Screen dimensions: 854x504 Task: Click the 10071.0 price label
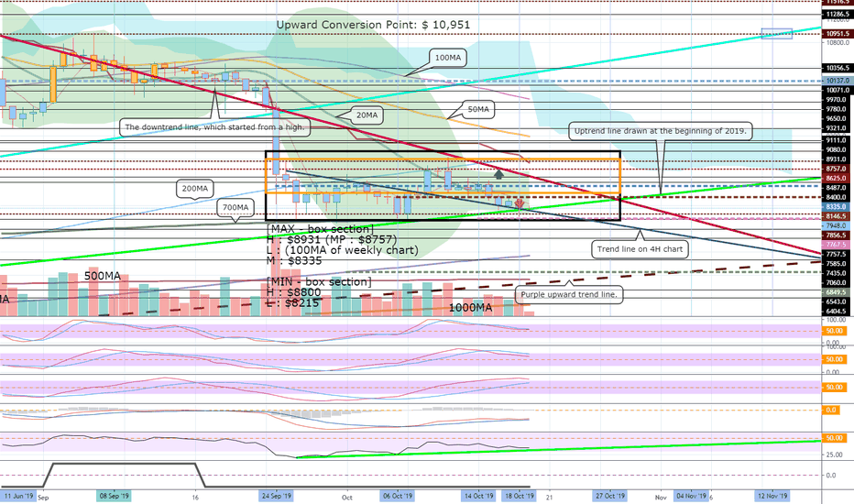[x=836, y=91]
